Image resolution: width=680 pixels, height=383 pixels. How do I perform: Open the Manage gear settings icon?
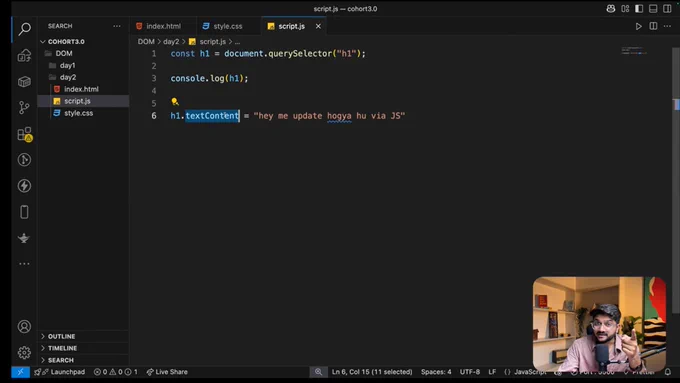24,352
